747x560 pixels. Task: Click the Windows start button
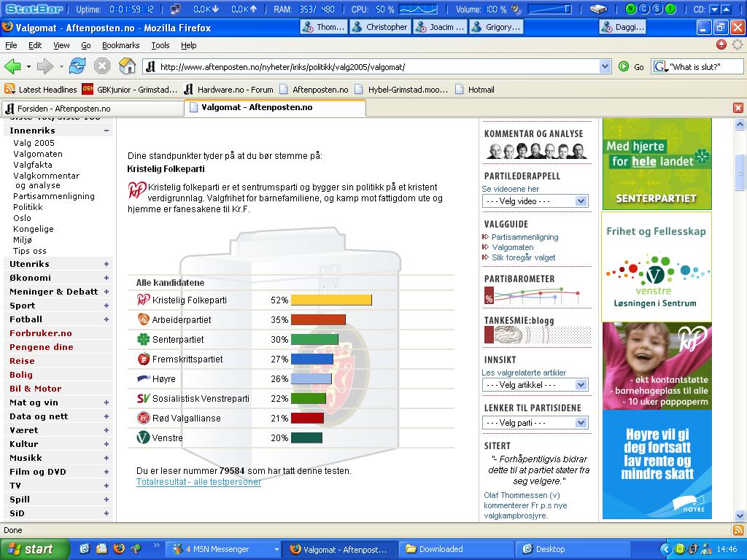(34, 549)
